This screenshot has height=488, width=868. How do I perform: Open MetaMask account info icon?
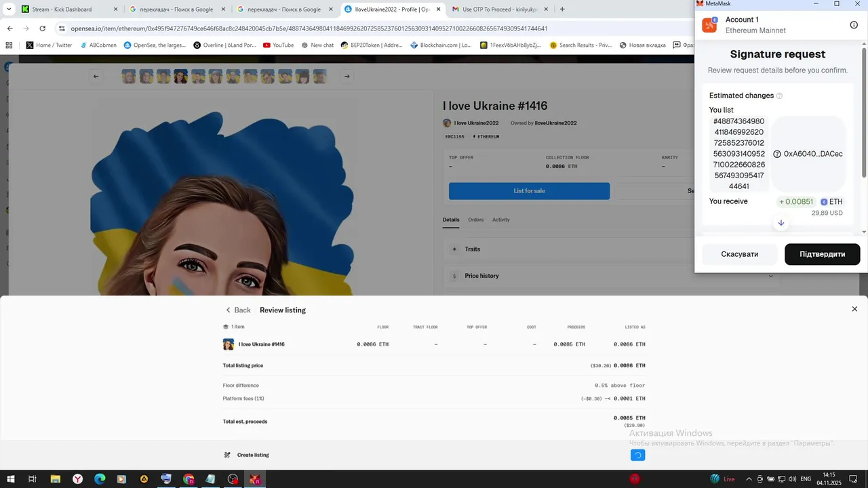(854, 25)
